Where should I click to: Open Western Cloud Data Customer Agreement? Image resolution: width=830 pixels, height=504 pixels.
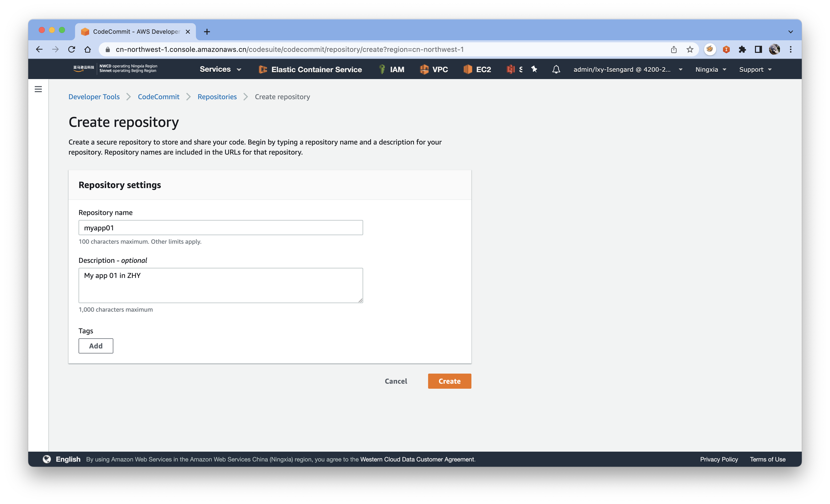click(x=417, y=459)
